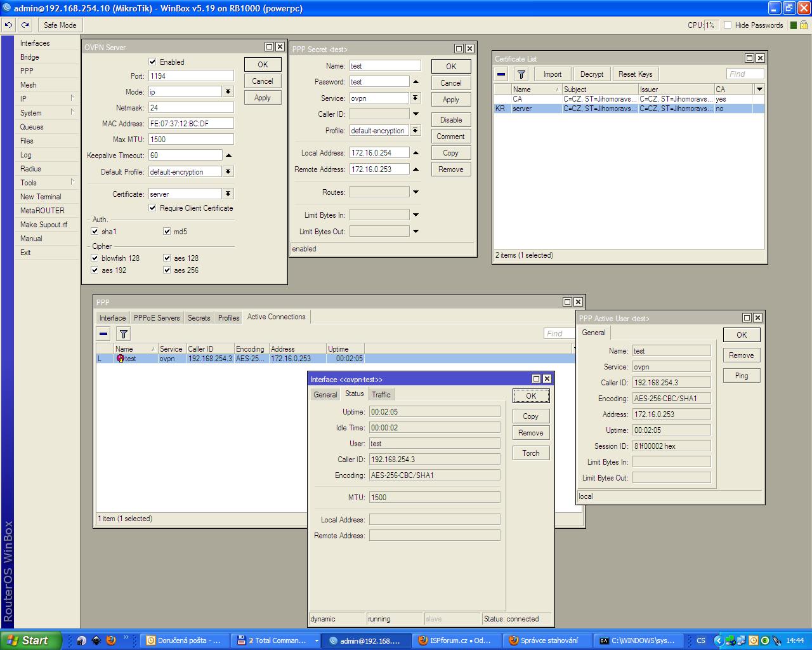The height and width of the screenshot is (650, 812).
Task: Click the Max MTU field in OVPN Server
Action: (191, 139)
